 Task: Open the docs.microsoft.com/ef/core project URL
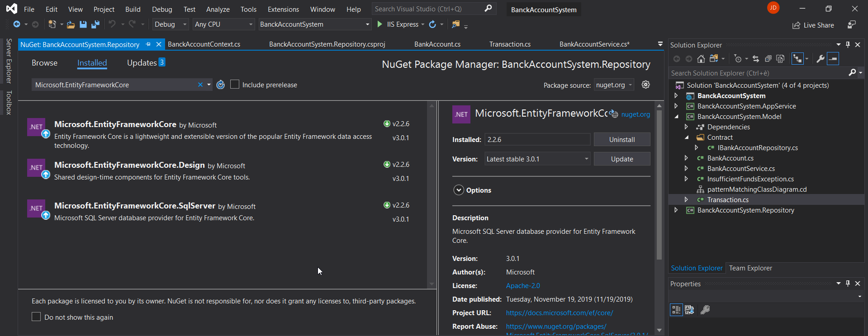[x=560, y=313]
